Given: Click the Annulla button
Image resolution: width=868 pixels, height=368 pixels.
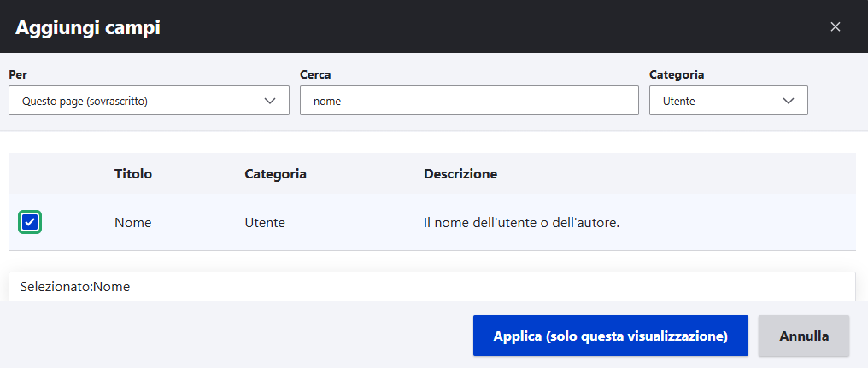Looking at the screenshot, I should pos(803,336).
